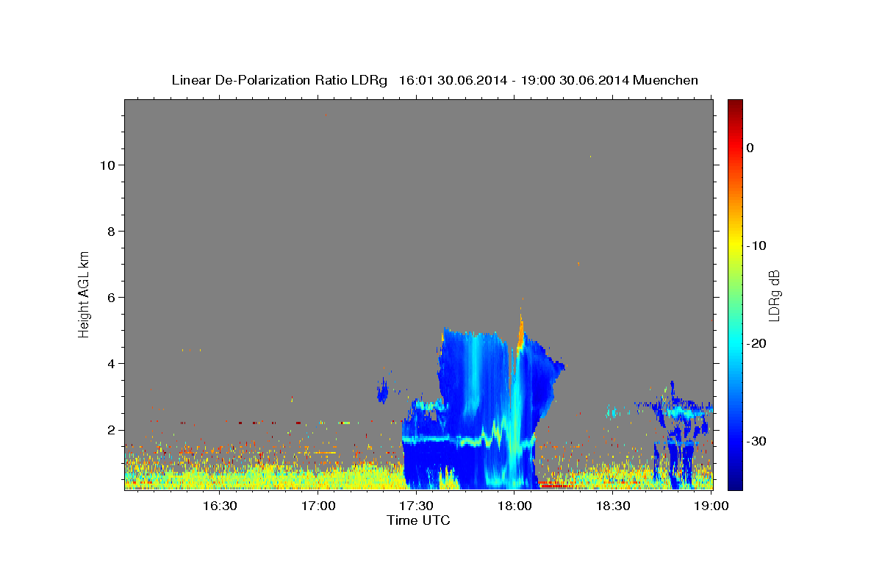The height and width of the screenshot is (588, 882).
Task: Click the small blue cloud patch near 17:20
Action: click(x=382, y=391)
